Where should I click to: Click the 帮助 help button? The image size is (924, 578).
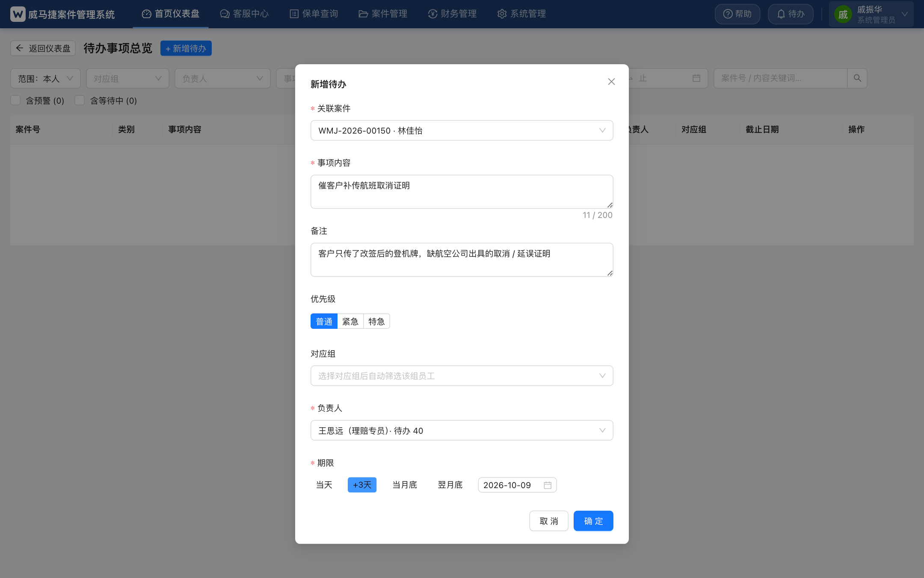click(x=737, y=14)
